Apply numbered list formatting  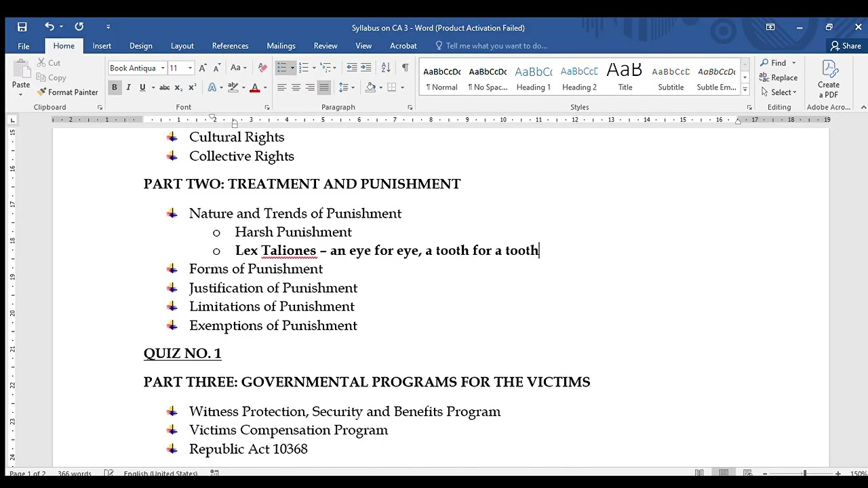[304, 68]
